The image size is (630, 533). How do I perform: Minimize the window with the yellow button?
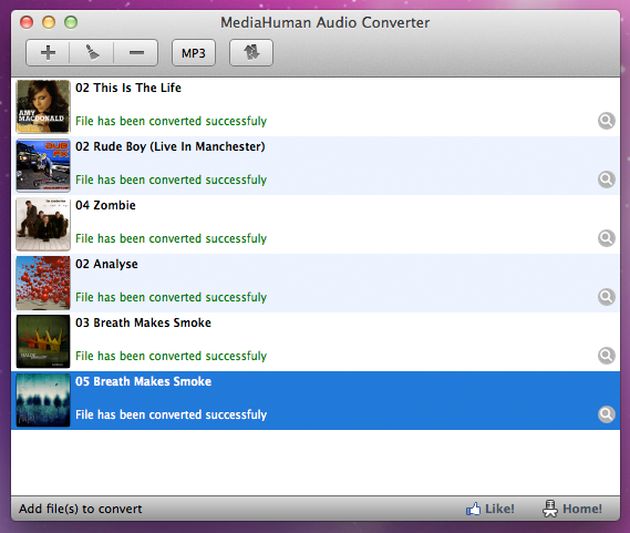click(x=49, y=22)
